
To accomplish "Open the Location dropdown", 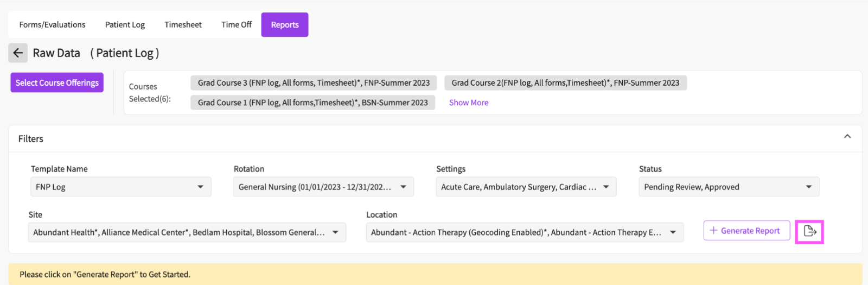I will click(525, 232).
